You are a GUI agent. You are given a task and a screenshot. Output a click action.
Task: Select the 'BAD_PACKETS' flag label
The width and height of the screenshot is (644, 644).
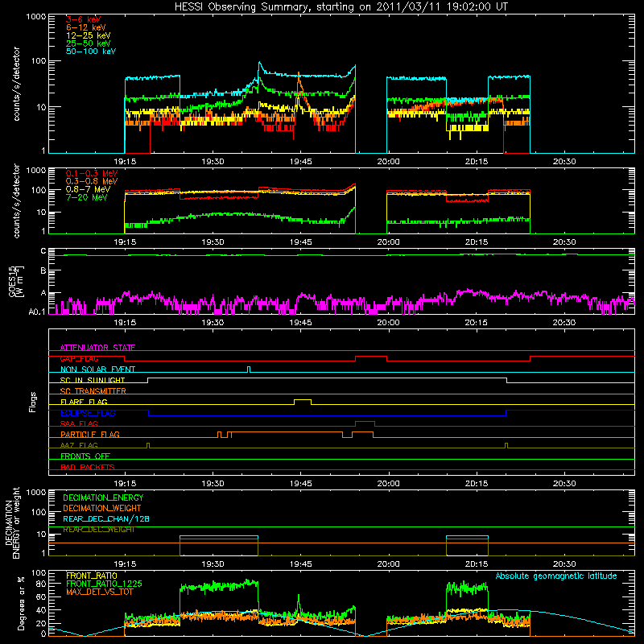pyautogui.click(x=88, y=467)
